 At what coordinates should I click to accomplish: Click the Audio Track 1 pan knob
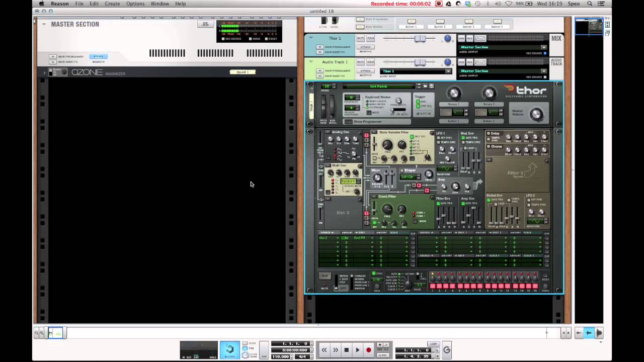pos(447,62)
